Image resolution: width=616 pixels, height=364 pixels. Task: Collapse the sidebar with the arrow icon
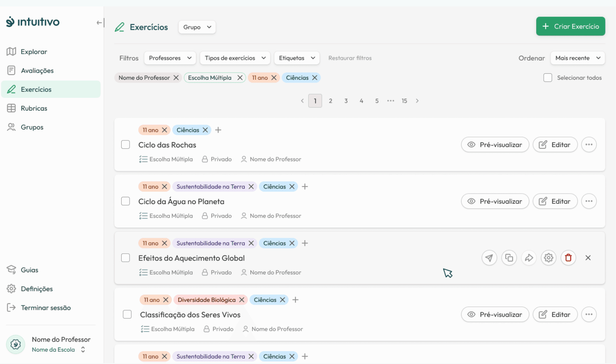(100, 23)
